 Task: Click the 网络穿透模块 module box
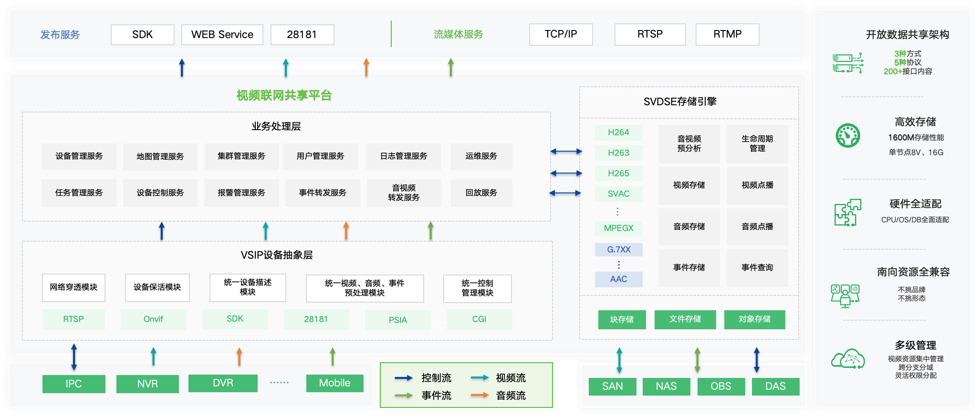(73, 287)
